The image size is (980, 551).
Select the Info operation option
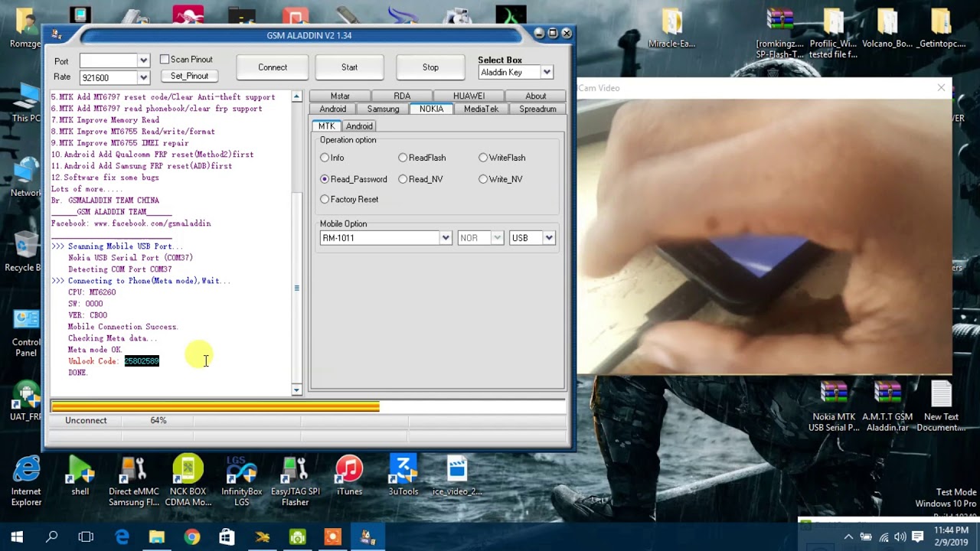point(325,158)
